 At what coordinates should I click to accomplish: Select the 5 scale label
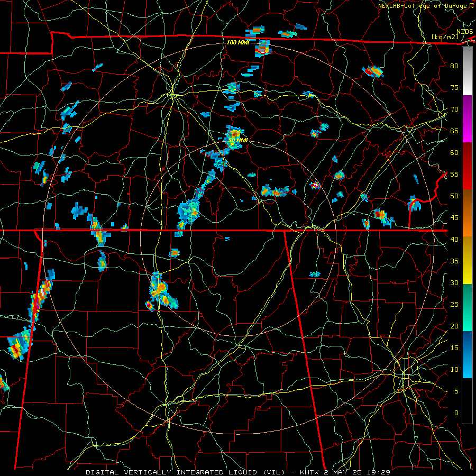(x=456, y=391)
